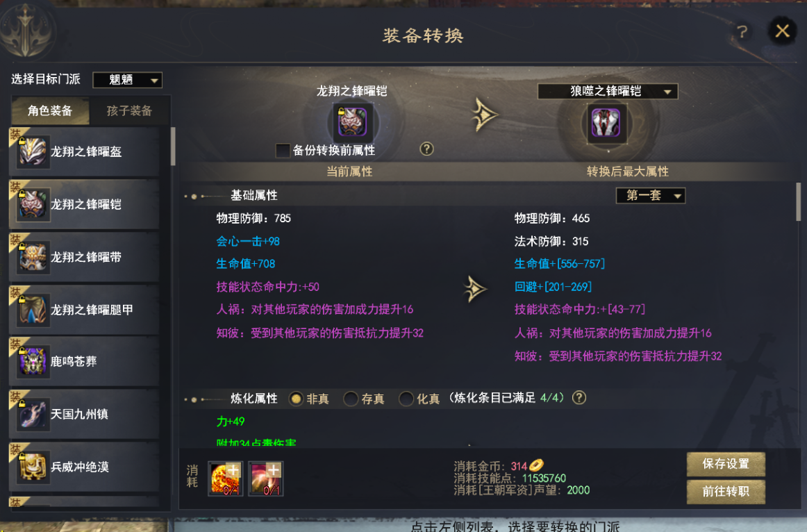This screenshot has width=807, height=532.
Task: Switch to the 孩子装备 tab
Action: [129, 110]
